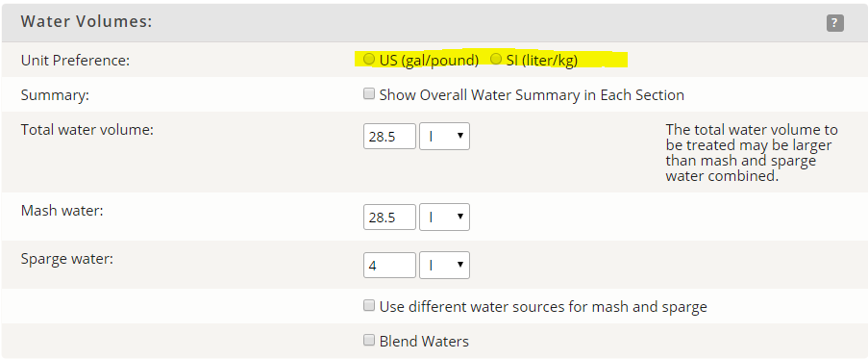The width and height of the screenshot is (868, 359).
Task: Select the US (gal/pound) radio button
Action: tap(369, 59)
